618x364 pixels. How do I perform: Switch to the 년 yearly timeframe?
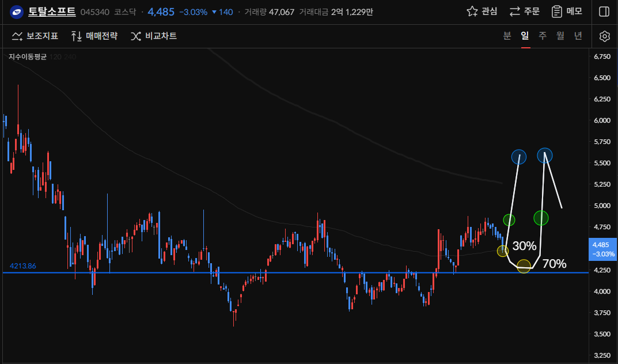pyautogui.click(x=578, y=36)
